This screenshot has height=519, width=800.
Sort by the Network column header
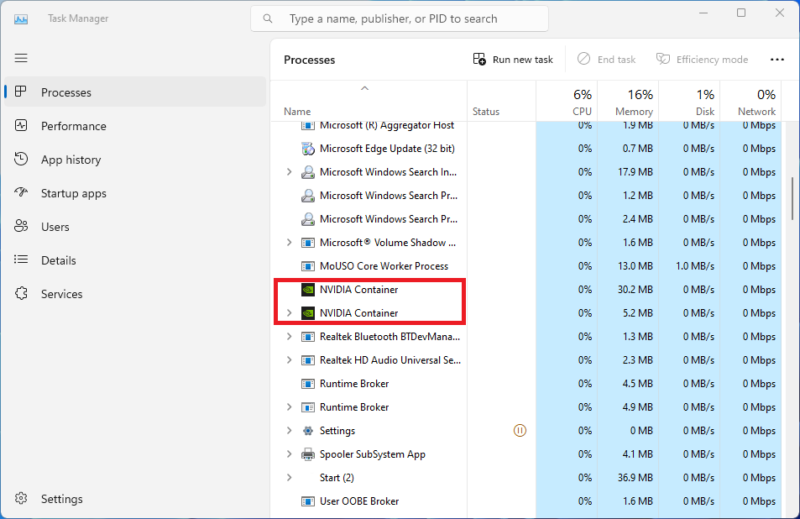coord(751,101)
